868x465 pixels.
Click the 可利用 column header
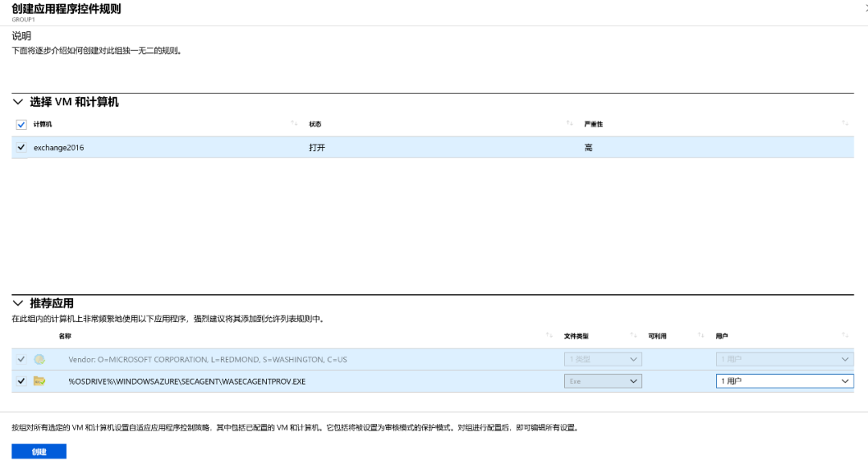[x=657, y=336]
